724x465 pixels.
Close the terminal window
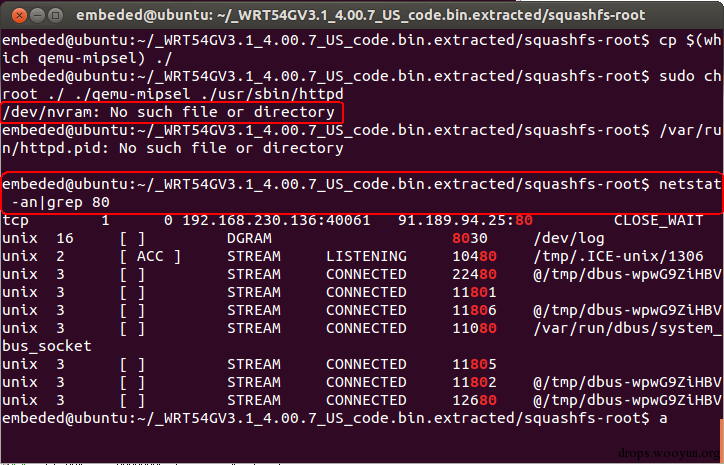[x=19, y=16]
